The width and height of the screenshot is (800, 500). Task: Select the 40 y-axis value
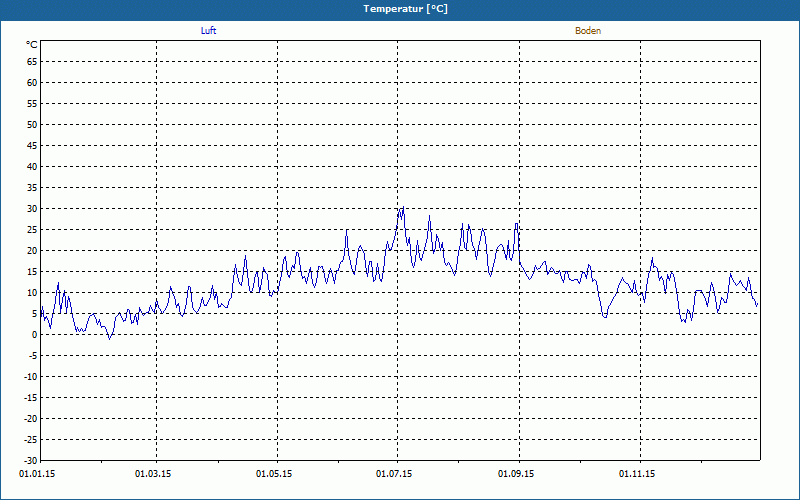click(x=32, y=167)
